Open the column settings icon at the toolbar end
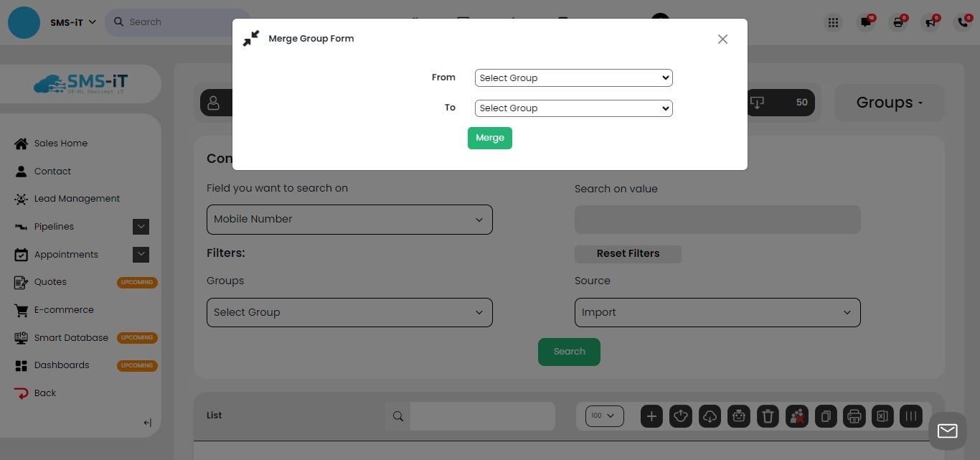 [x=911, y=416]
